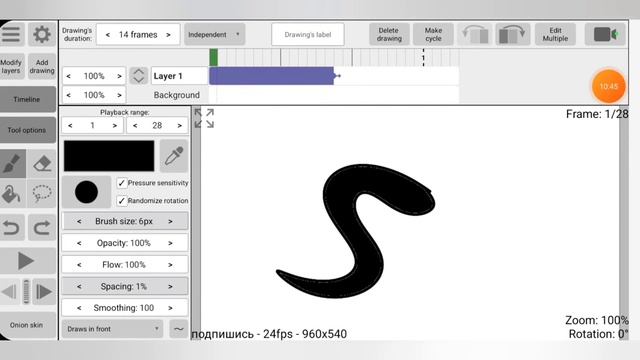Image resolution: width=640 pixels, height=360 pixels.
Task: Select the Paint bucket fill tool
Action: (x=12, y=194)
